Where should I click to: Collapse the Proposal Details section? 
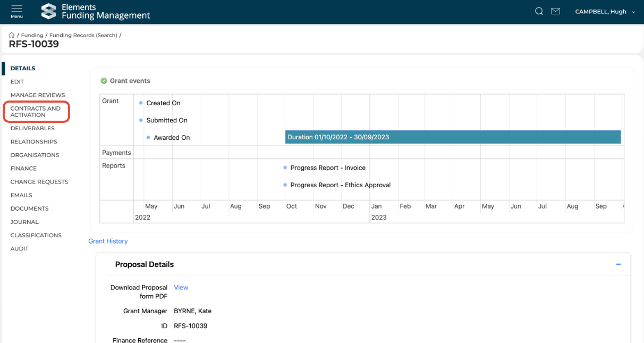pos(618,264)
